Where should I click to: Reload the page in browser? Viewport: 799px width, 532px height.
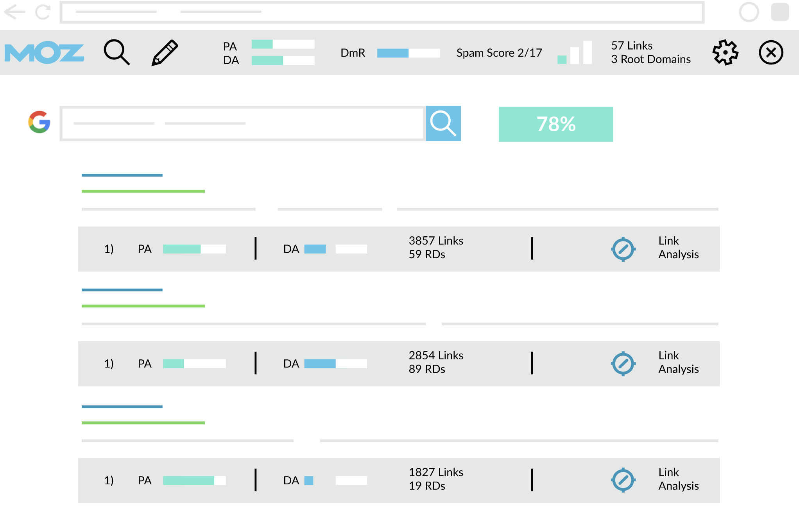pyautogui.click(x=43, y=12)
